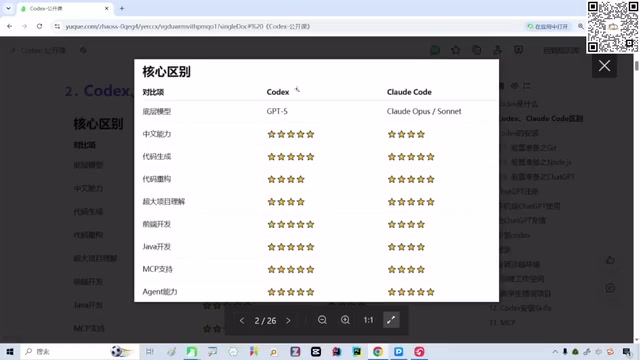Open the blue P app in the taskbar
Image resolution: width=640 pixels, height=360 pixels.
(x=398, y=352)
